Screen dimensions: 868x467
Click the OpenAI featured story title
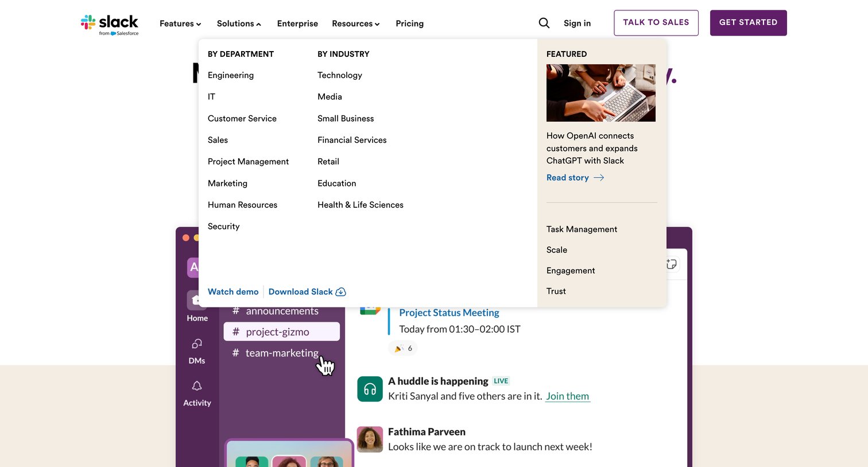click(592, 148)
